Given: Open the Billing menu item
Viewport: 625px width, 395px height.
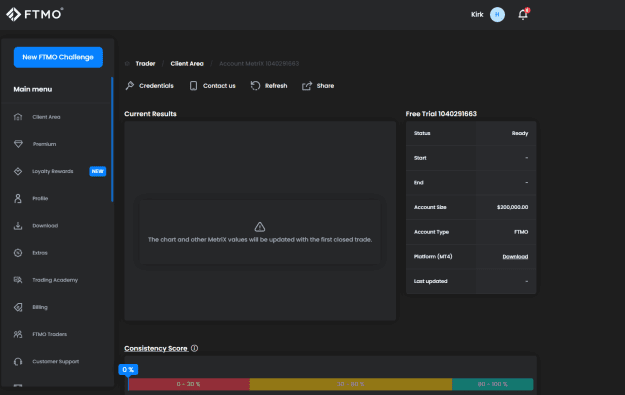Looking at the screenshot, I should pos(40,307).
